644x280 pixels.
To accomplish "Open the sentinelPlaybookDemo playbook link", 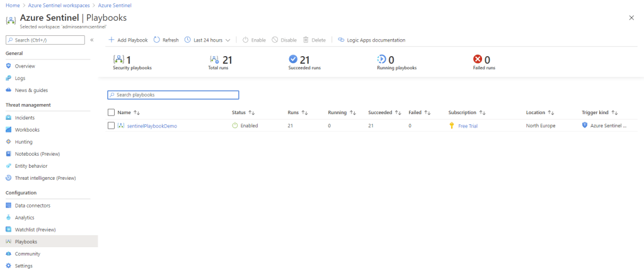I will [152, 125].
